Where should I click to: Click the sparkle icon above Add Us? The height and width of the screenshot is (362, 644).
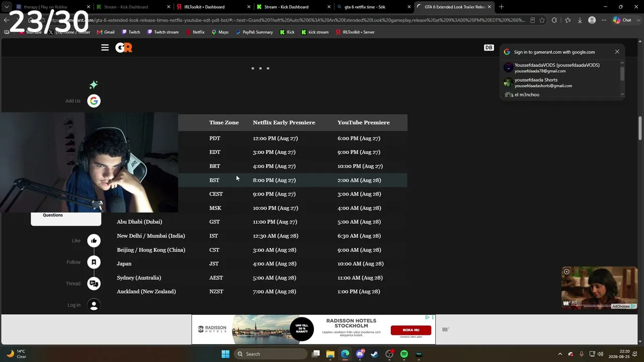tap(93, 84)
